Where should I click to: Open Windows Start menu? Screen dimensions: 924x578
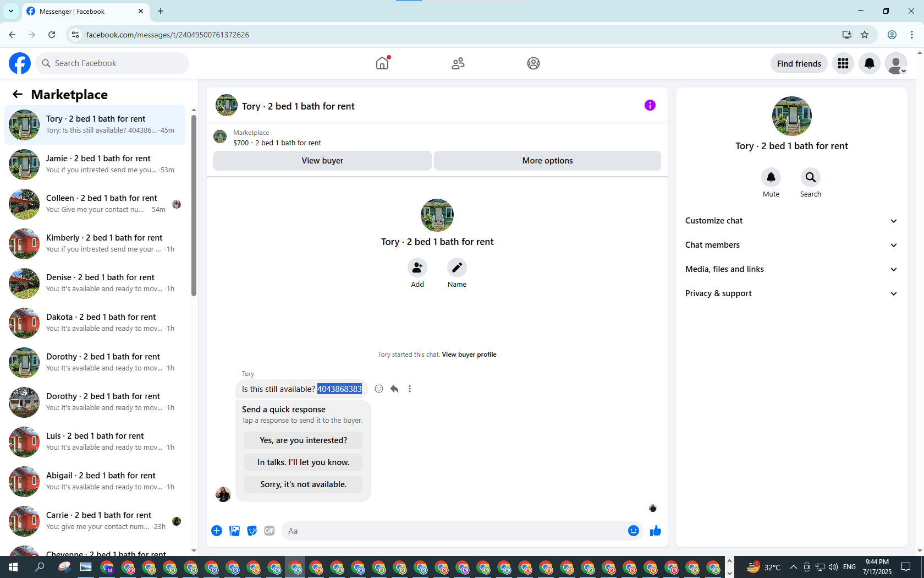[x=13, y=567]
